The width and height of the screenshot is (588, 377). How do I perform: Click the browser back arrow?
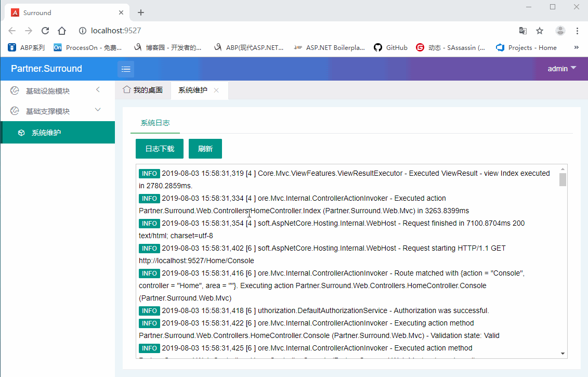pyautogui.click(x=12, y=31)
